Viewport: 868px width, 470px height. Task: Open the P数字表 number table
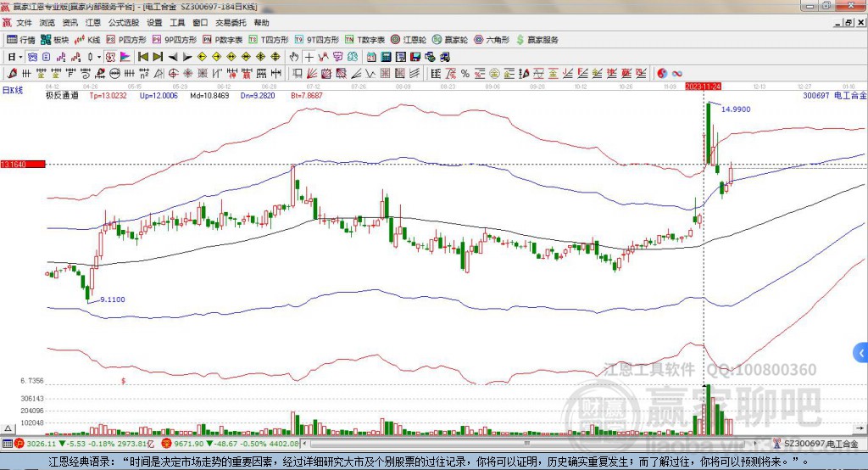223,40
